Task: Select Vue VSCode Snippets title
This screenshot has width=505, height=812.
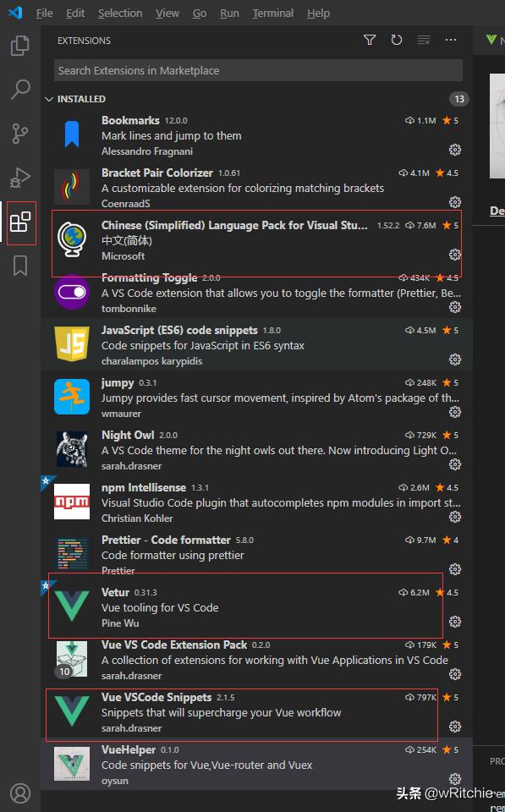Action: click(x=156, y=697)
